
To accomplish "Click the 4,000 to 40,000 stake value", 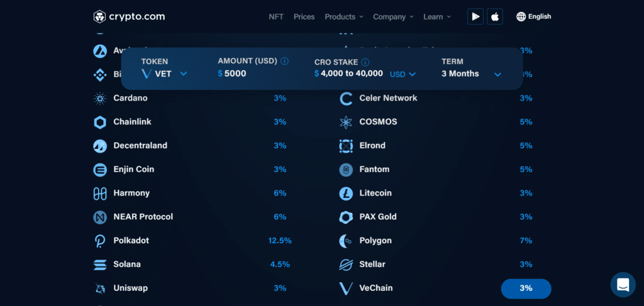I will [x=352, y=74].
